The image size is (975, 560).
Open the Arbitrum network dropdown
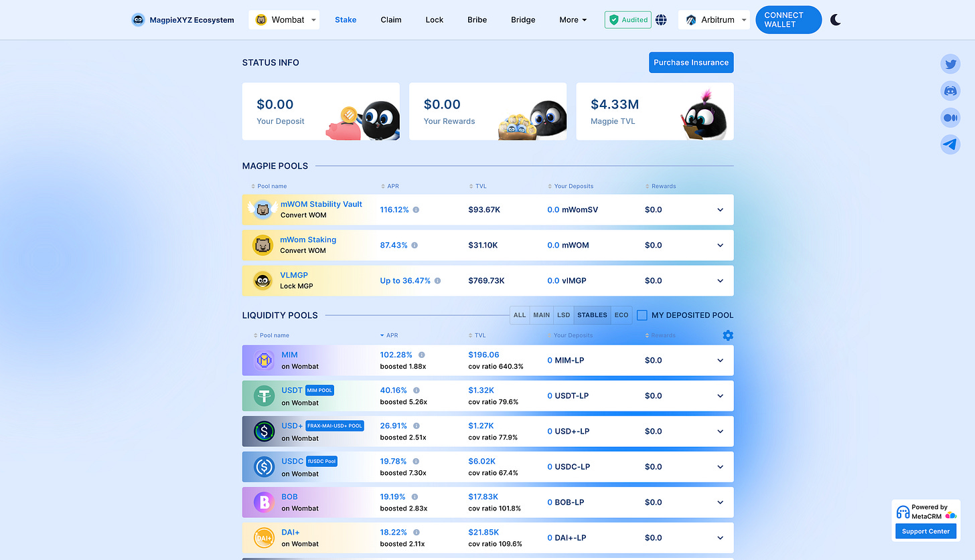(x=714, y=20)
